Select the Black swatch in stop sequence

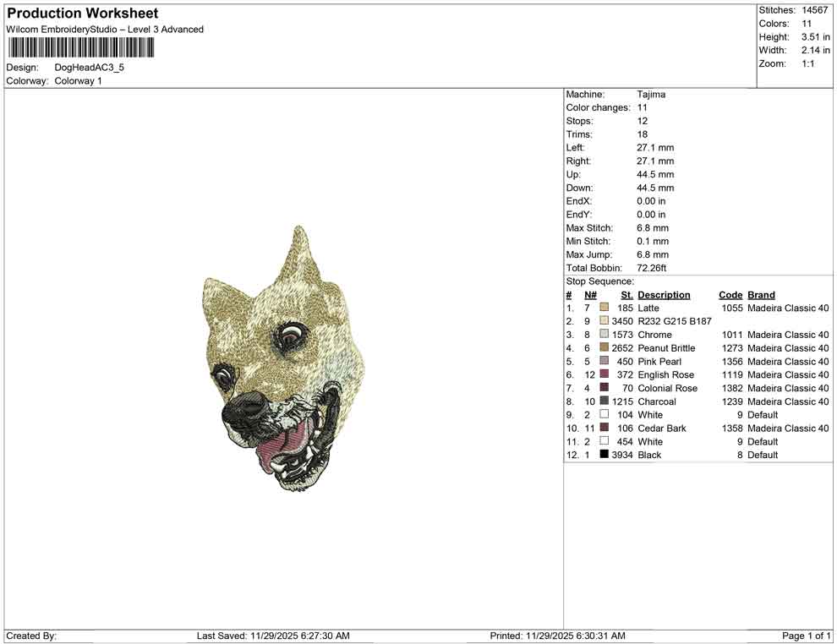pyautogui.click(x=604, y=455)
